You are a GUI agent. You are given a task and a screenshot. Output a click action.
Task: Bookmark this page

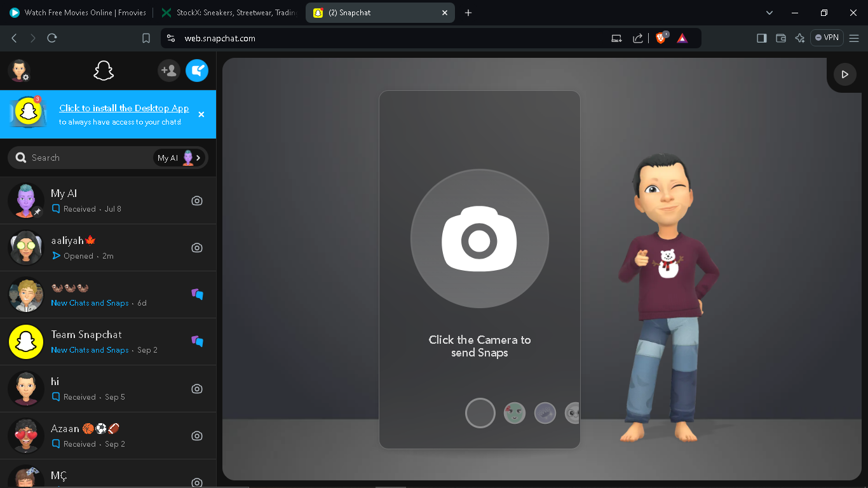(146, 38)
